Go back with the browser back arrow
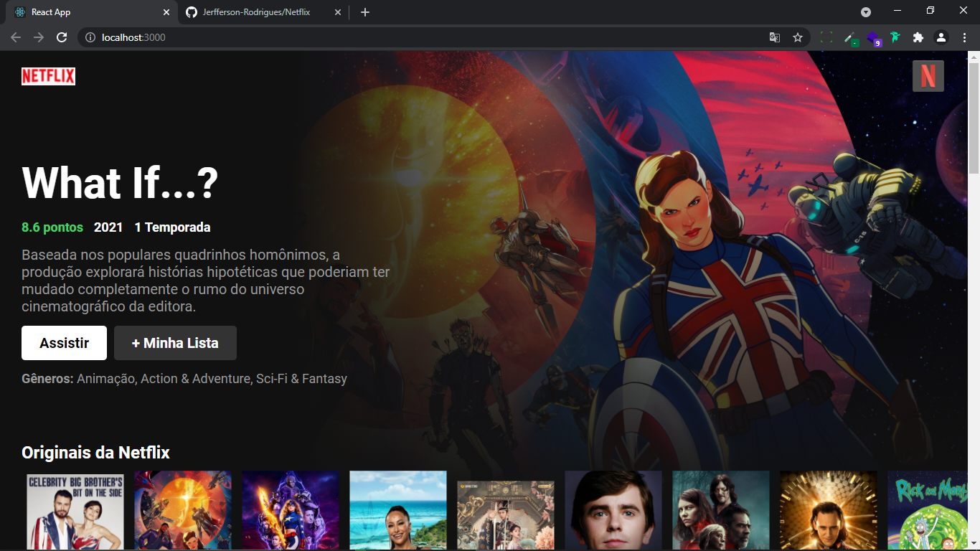The image size is (980, 551). pos(16,37)
